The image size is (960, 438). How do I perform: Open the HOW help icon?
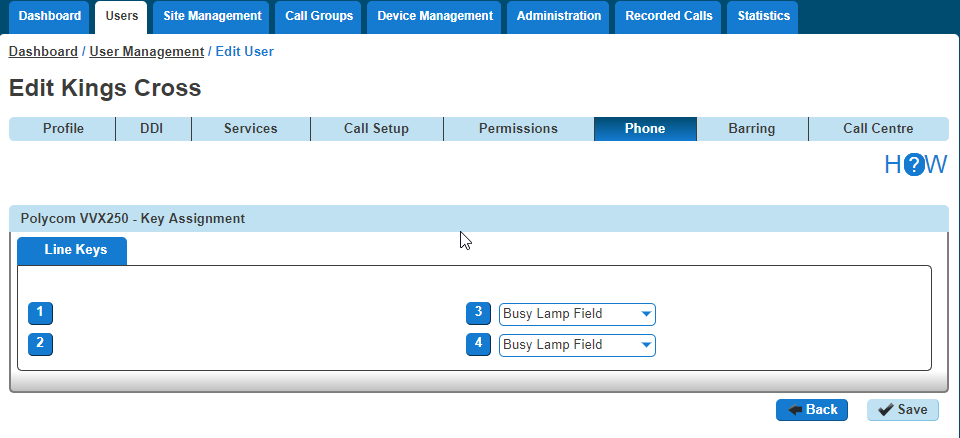(915, 165)
